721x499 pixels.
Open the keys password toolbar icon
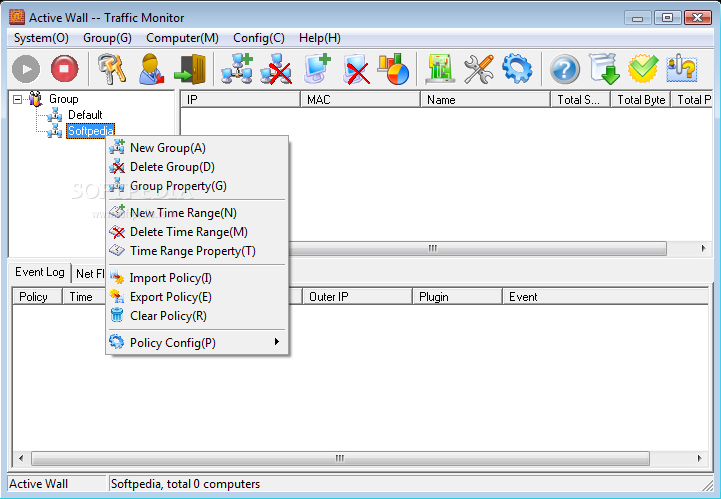(x=112, y=69)
